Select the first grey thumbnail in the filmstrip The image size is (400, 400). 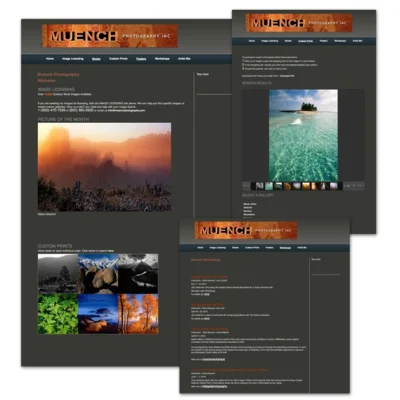pos(260,186)
